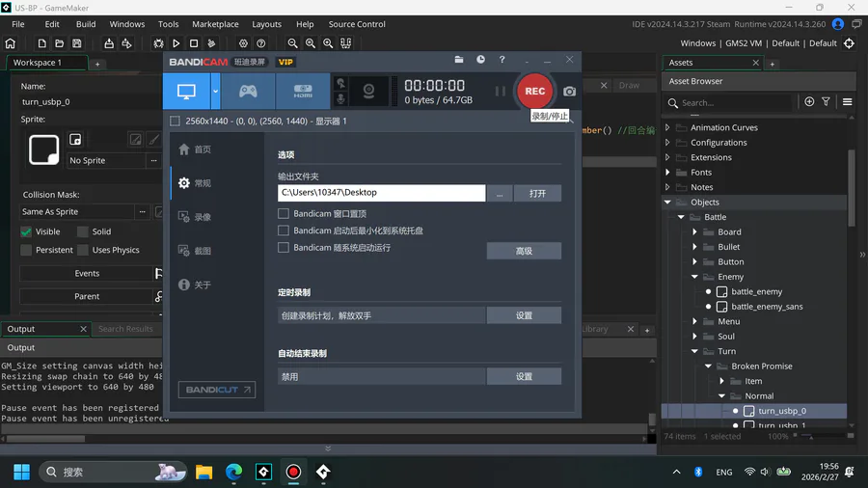Open Bandicam scheduled recording clock icon

(480, 59)
